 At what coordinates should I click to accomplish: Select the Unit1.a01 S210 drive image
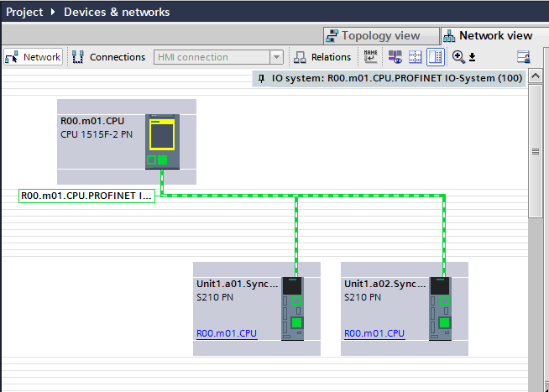tap(293, 309)
